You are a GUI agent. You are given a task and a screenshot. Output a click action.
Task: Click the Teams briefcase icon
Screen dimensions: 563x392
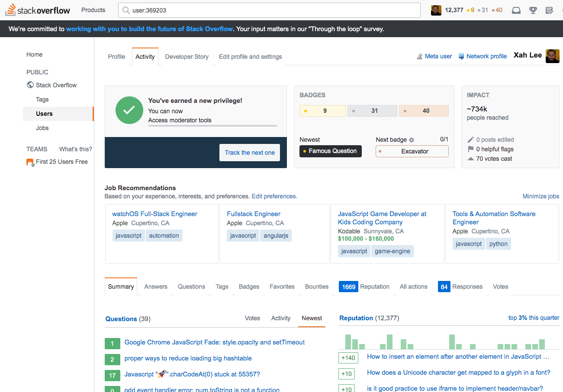(30, 162)
